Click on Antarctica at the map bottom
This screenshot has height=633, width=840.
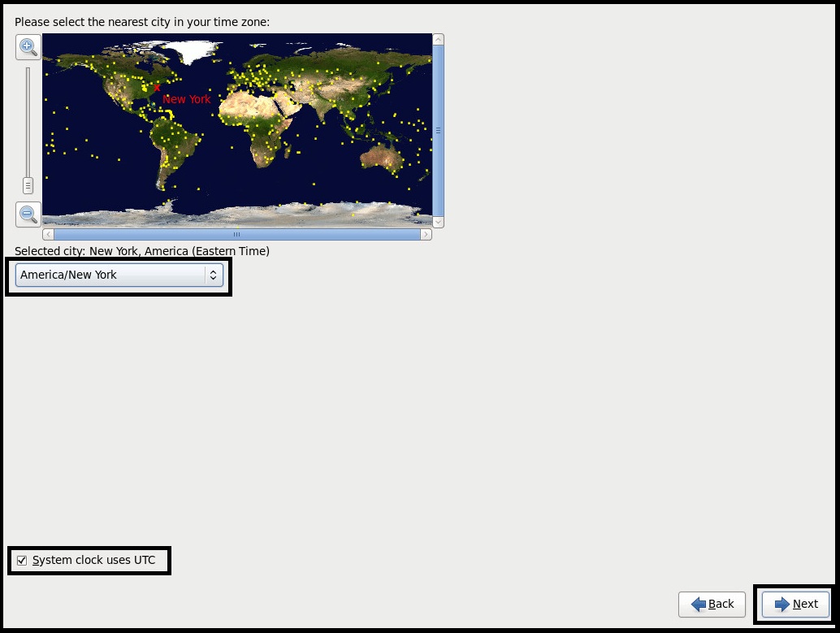point(244,214)
